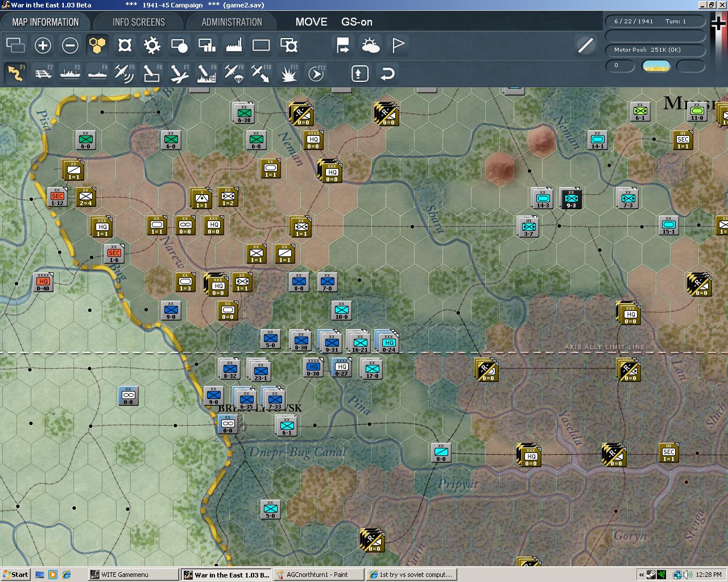Click the plain rectangle map icon
The width and height of the screenshot is (728, 582).
(261, 45)
